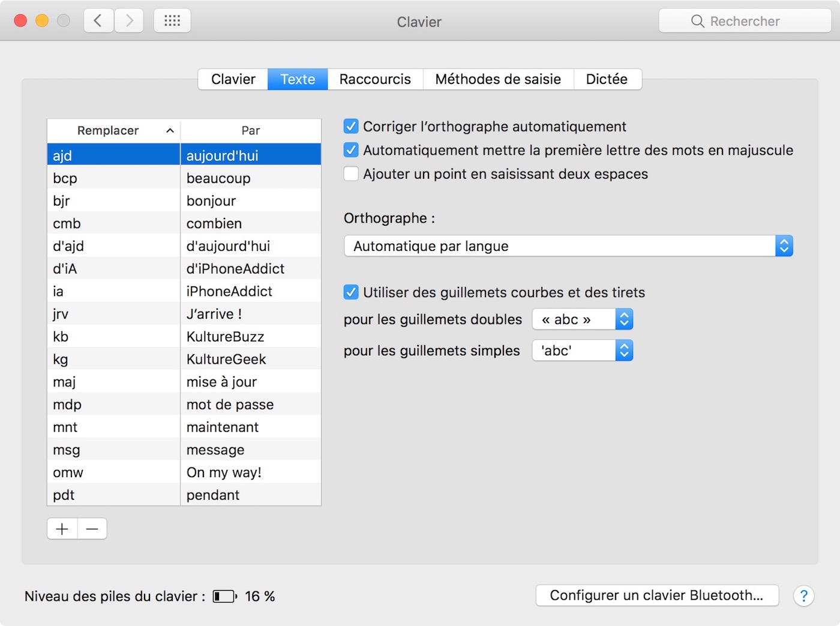This screenshot has width=840, height=626.
Task: Open the guillemets doubles style dropdown
Action: click(583, 319)
